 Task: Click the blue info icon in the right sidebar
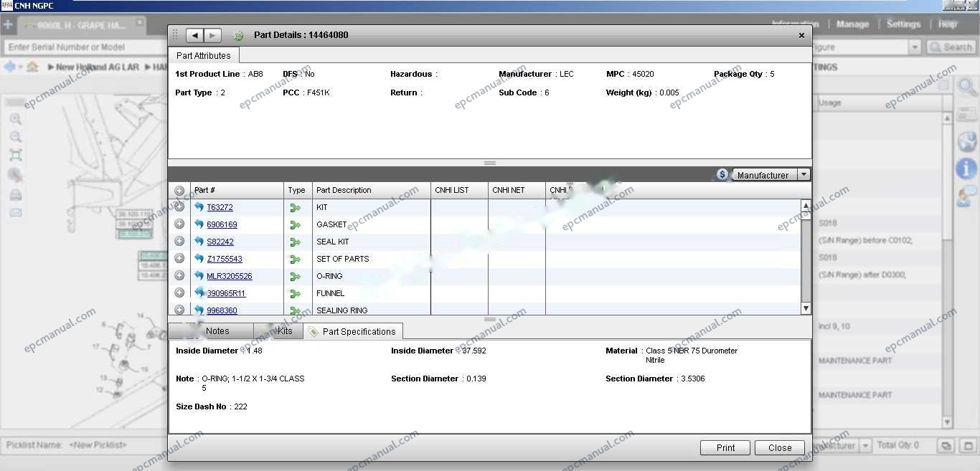coord(966,168)
